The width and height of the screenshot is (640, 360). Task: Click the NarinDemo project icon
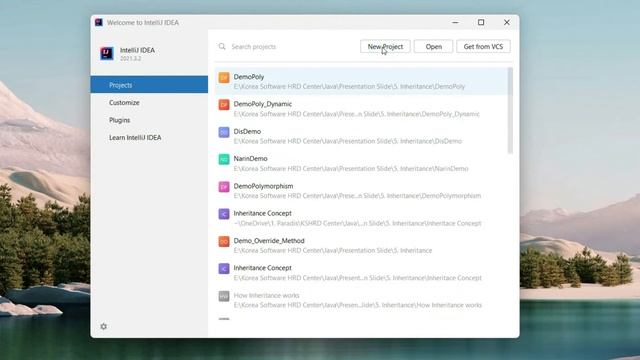coord(224,159)
